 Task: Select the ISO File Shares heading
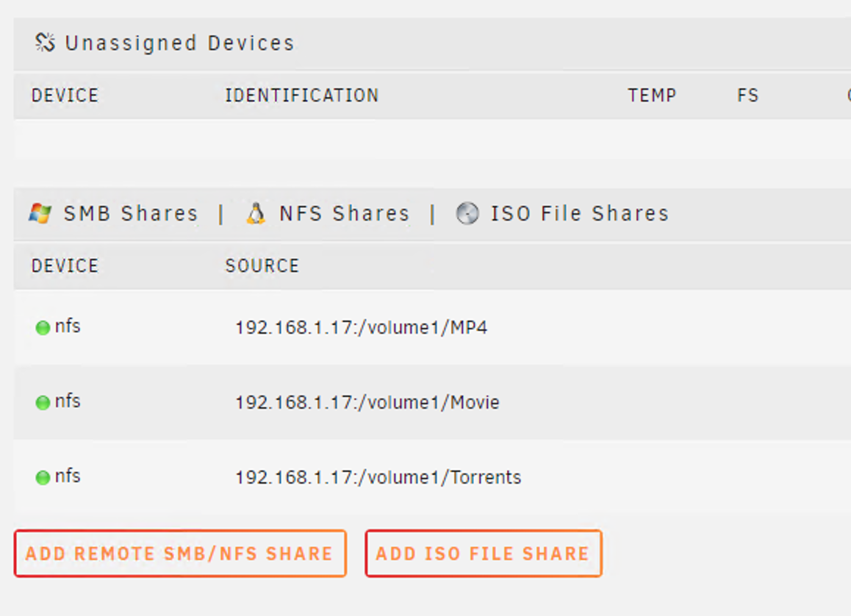click(580, 214)
